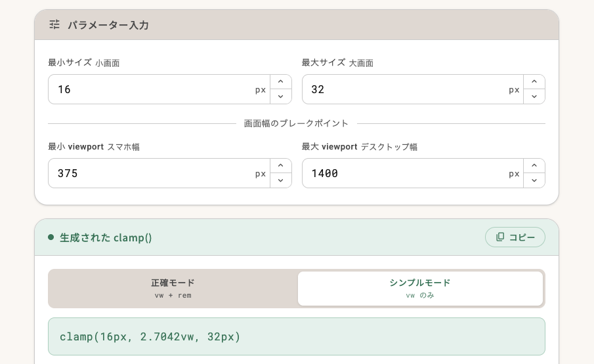Click the copy icon in the コピー button
The height and width of the screenshot is (364, 594).
(x=500, y=237)
